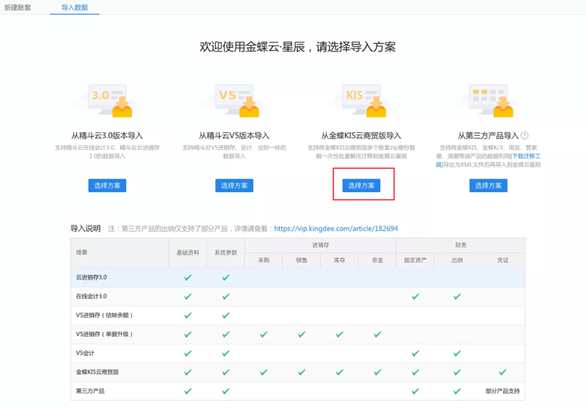
Task: Click 采购 checkmark in V5进销存（单据升级）row
Action: (264, 334)
